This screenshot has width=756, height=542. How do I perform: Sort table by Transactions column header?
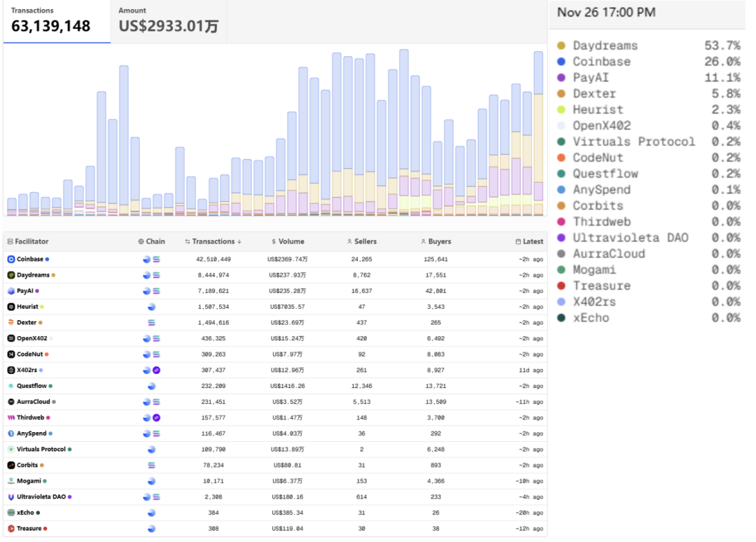pyautogui.click(x=213, y=242)
